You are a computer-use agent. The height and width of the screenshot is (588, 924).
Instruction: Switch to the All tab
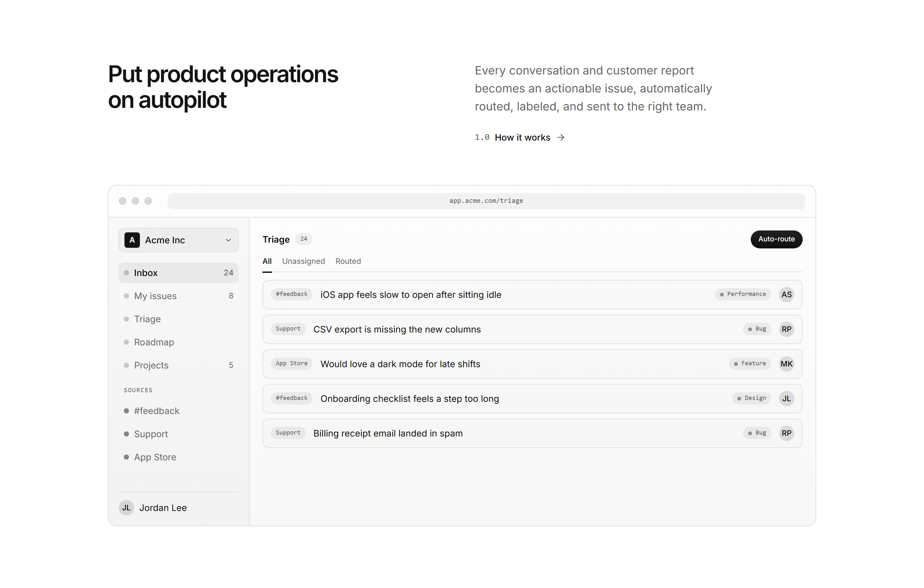click(x=267, y=261)
